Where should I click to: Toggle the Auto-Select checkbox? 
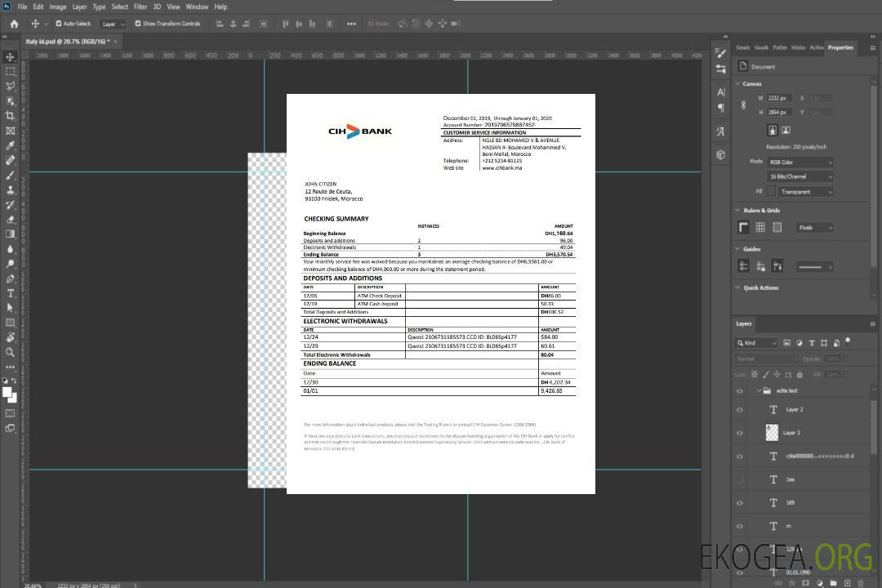(x=59, y=24)
